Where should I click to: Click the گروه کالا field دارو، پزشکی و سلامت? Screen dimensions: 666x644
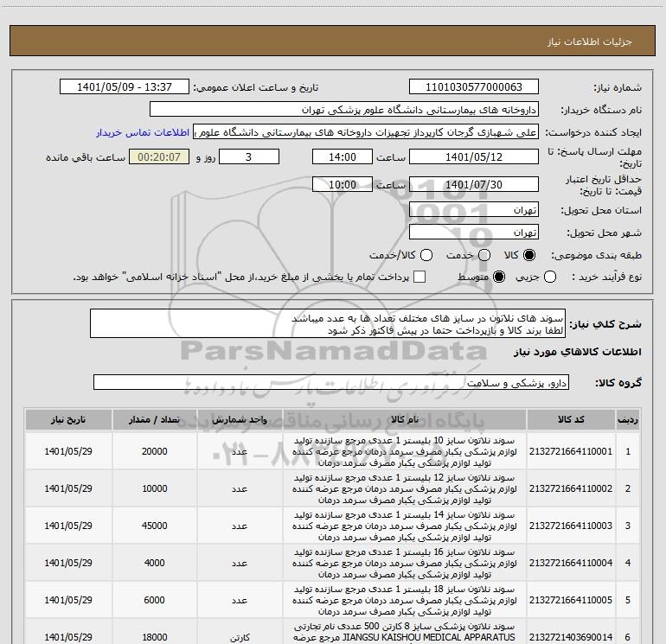pos(331,382)
